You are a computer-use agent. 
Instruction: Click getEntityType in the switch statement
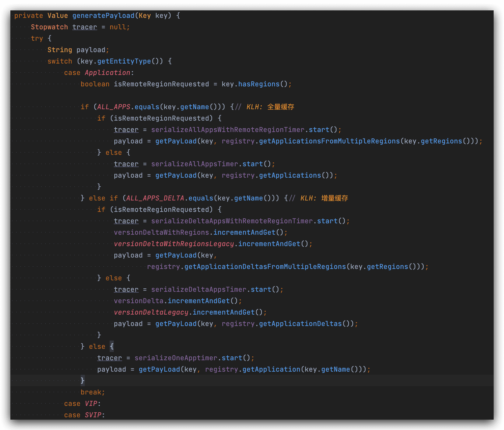(x=124, y=61)
